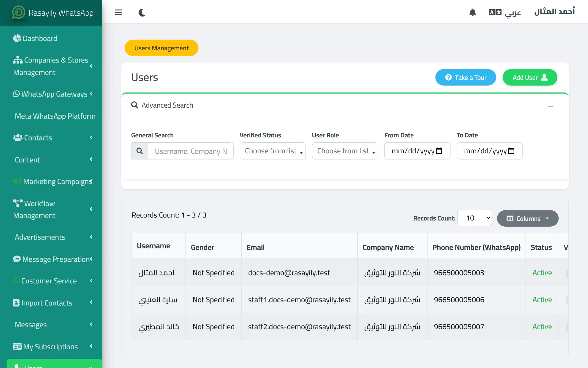Open From Date calendar picker icon
The width and height of the screenshot is (588, 368).
439,151
